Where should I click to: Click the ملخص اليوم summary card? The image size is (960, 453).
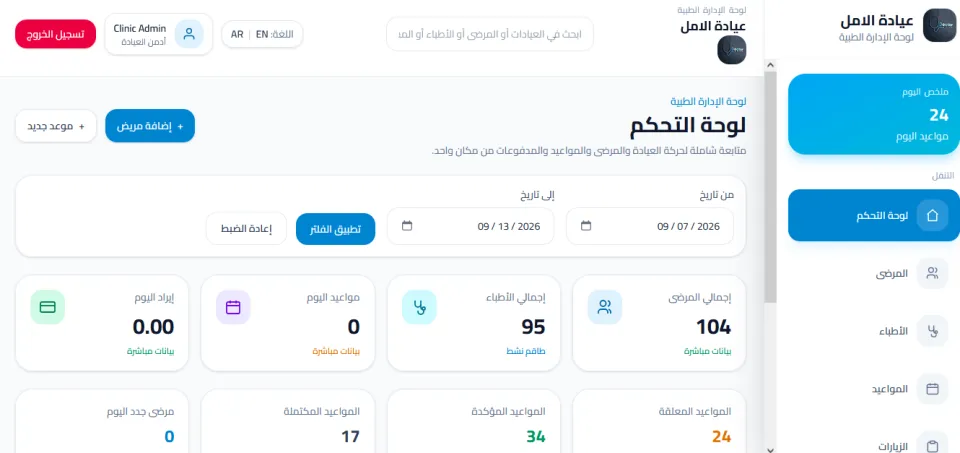[x=874, y=114]
